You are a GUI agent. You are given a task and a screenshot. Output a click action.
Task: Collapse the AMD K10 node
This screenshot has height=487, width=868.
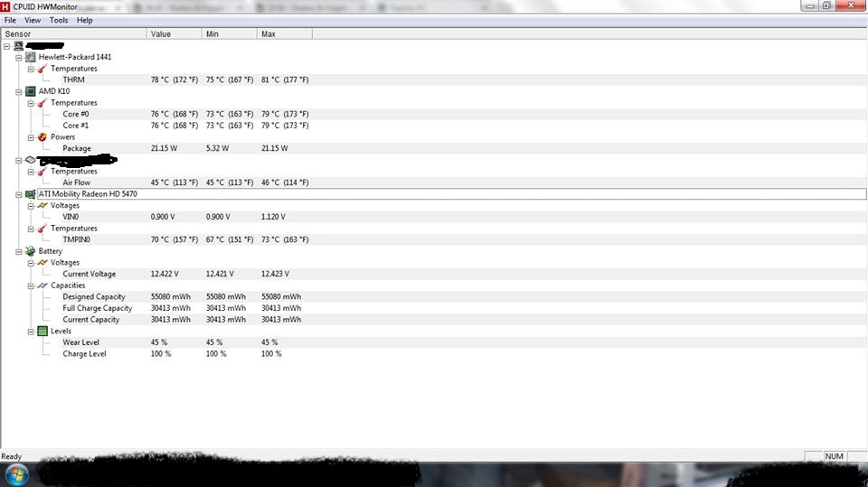(19, 92)
